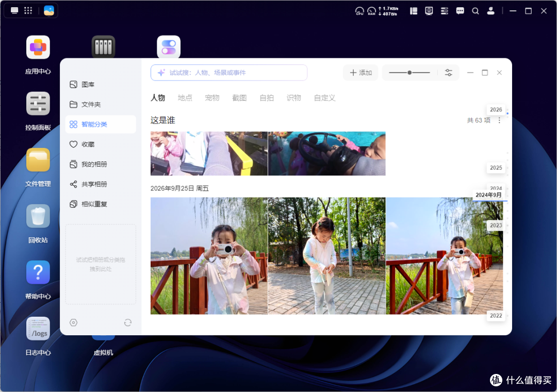Viewport: 557px width, 392px height.
Task: Open the three-dot menu beside 共 63 项
Action: 499,121
